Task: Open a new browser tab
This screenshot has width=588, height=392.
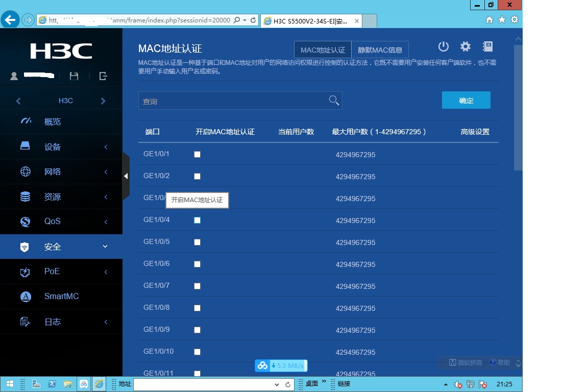Action: pyautogui.click(x=370, y=21)
